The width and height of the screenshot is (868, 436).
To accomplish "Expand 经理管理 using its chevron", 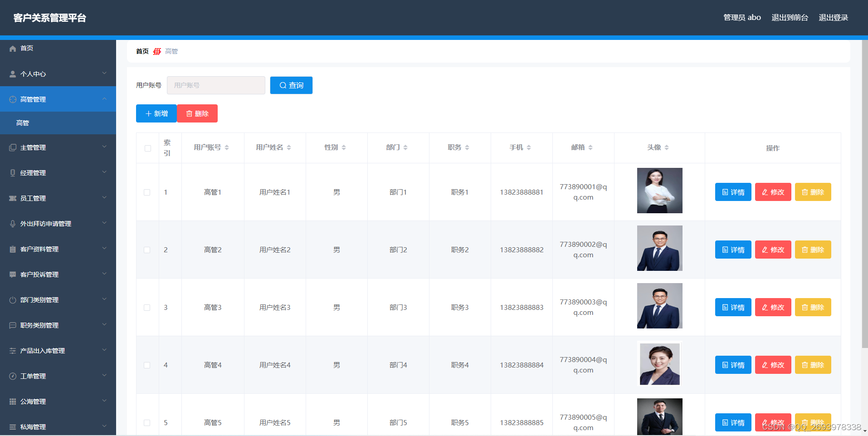I will click(x=104, y=172).
